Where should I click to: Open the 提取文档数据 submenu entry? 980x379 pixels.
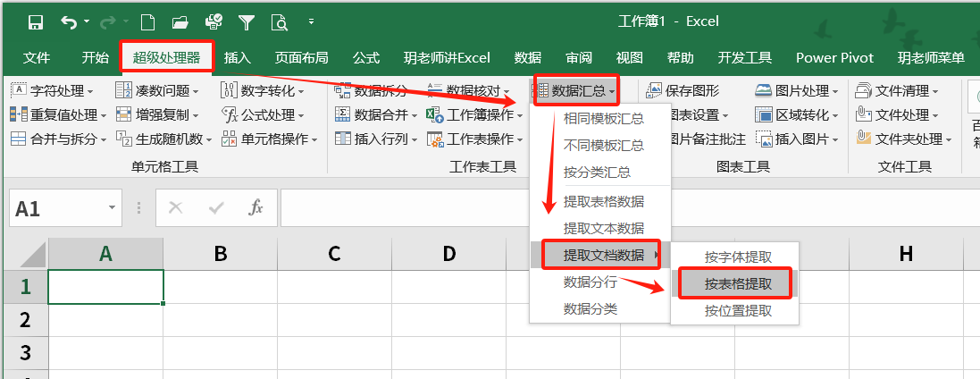click(600, 255)
